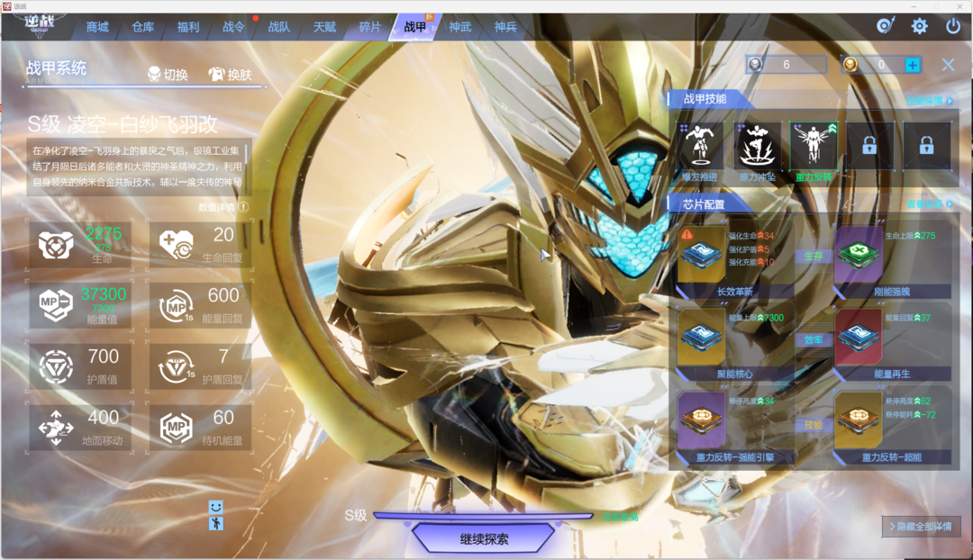
Task: Open the settings gear icon
Action: pyautogui.click(x=919, y=26)
